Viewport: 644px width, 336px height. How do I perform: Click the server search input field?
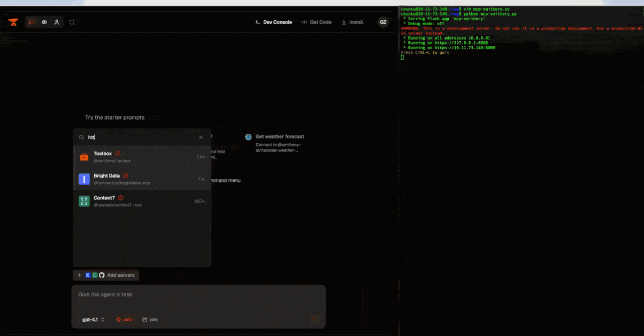(142, 138)
